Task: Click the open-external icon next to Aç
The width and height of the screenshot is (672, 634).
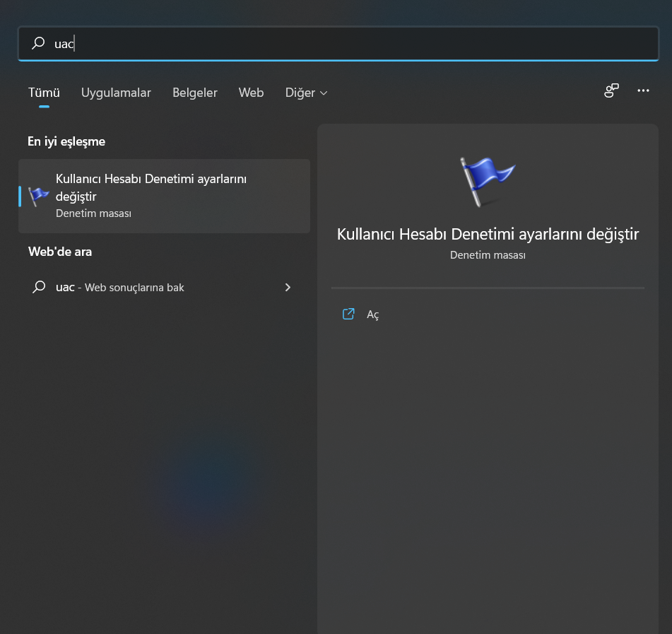Action: click(x=348, y=314)
